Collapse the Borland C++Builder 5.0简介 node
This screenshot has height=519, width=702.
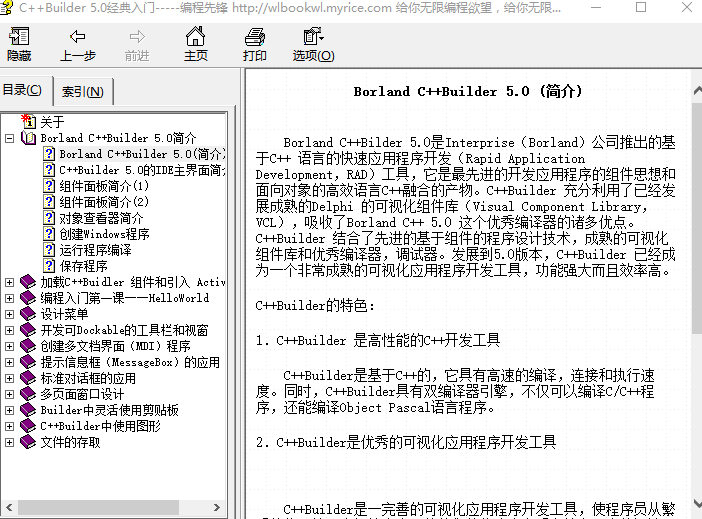(x=10, y=138)
